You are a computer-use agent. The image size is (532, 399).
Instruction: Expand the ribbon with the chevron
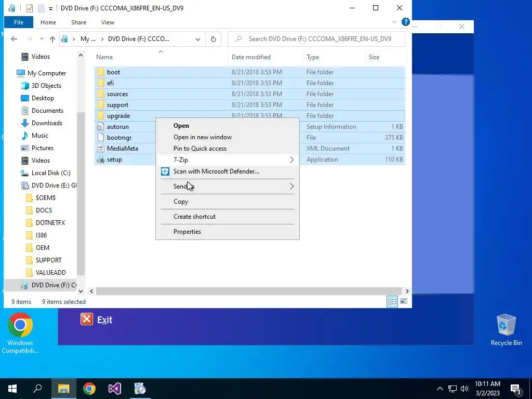(394, 22)
